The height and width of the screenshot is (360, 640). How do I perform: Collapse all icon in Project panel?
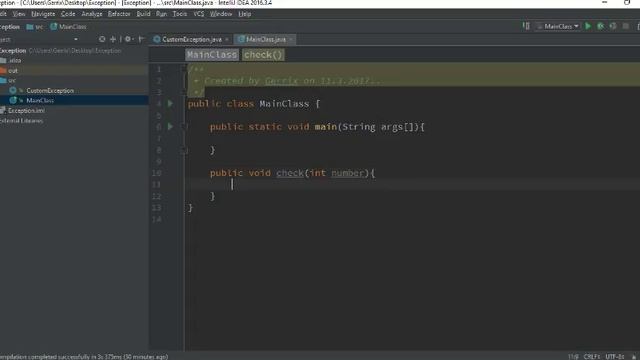[x=113, y=39]
